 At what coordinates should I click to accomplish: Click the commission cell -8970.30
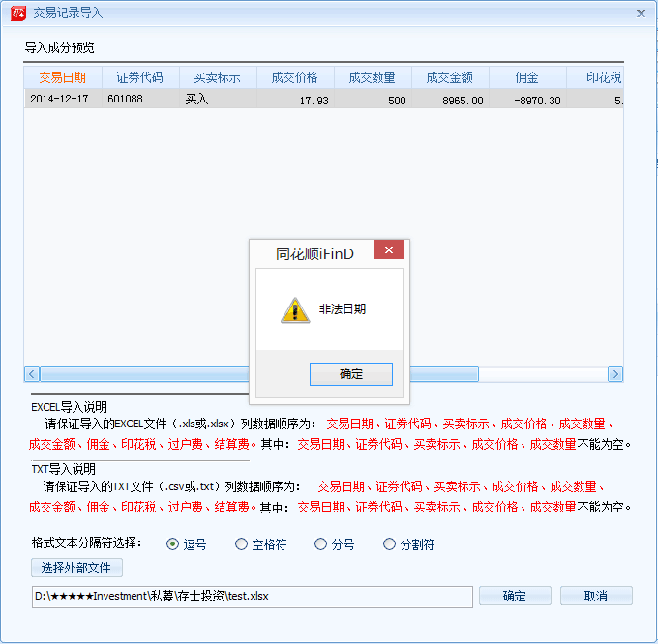click(527, 99)
